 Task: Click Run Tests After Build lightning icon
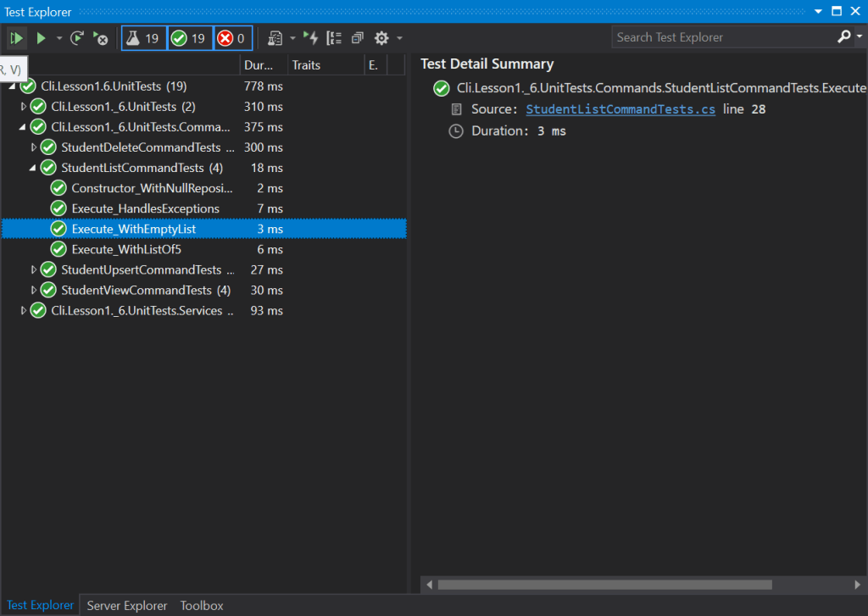point(311,38)
